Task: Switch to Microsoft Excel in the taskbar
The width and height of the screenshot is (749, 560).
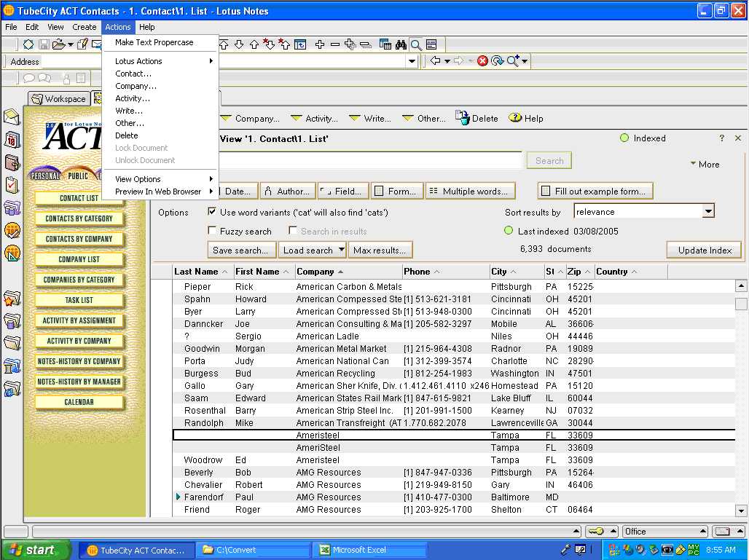Action: pos(368,550)
